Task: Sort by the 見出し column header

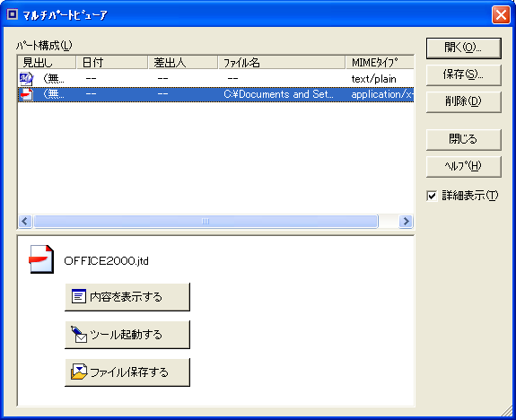Action: pyautogui.click(x=47, y=62)
